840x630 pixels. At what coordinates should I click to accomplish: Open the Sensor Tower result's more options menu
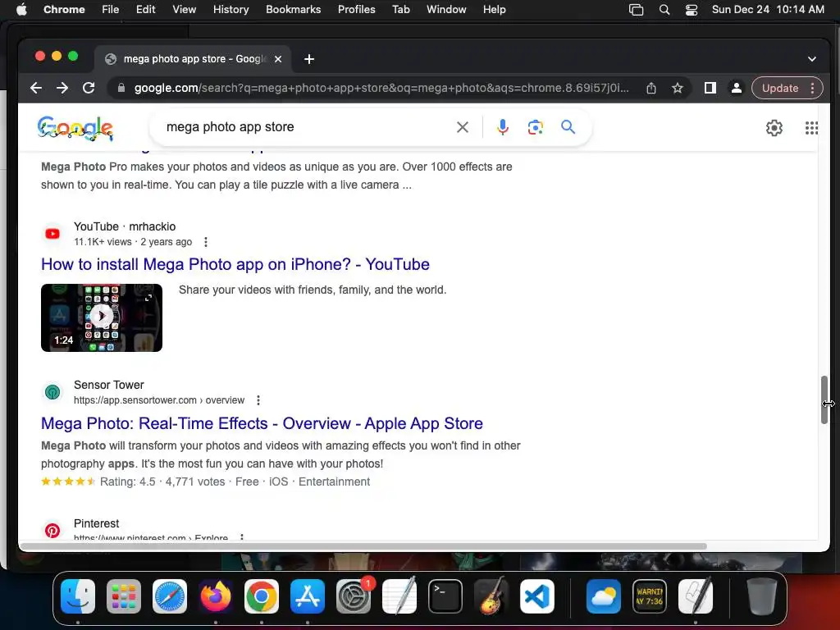(x=258, y=400)
